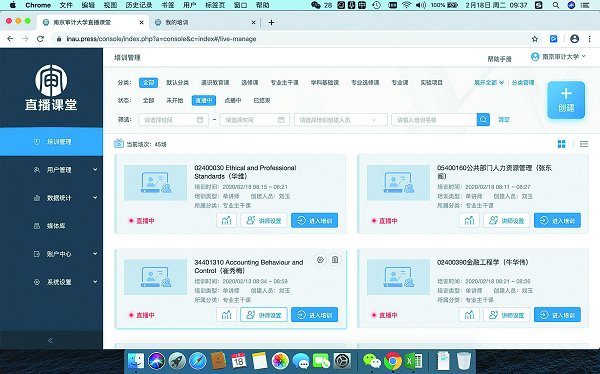Filter by 默认分类 category
Image resolution: width=600 pixels, height=374 pixels.
[178, 82]
